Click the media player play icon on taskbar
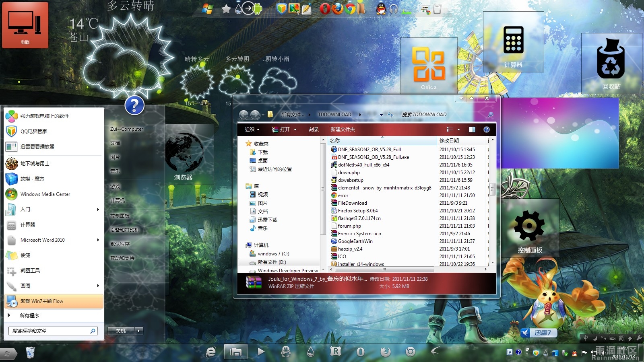Viewport: 644px width, 362px height. (261, 352)
